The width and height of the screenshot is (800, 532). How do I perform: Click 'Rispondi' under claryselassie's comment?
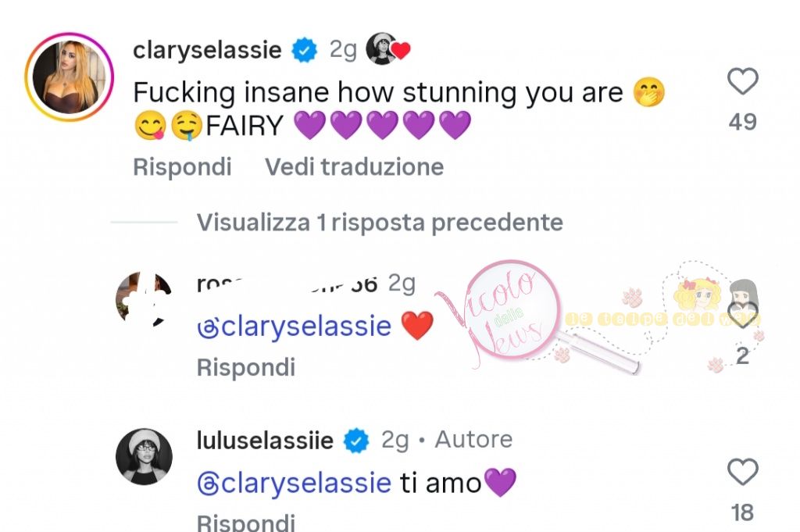pyautogui.click(x=182, y=166)
